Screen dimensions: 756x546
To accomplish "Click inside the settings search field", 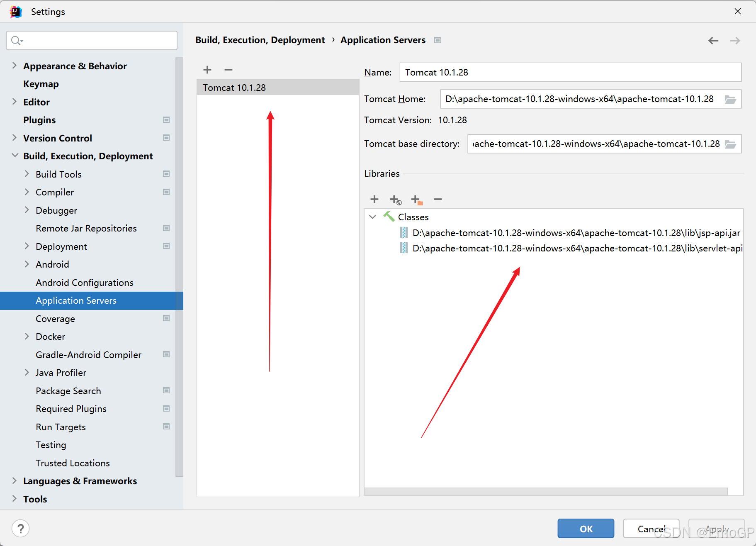I will point(92,40).
